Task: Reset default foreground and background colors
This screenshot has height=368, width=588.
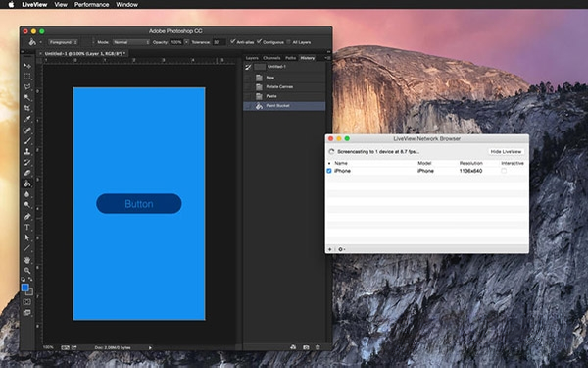Action: (24, 279)
